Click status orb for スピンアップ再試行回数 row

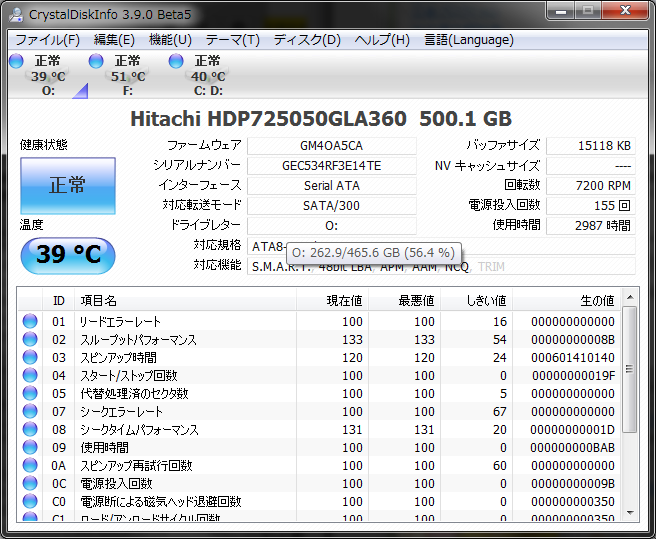pos(30,465)
